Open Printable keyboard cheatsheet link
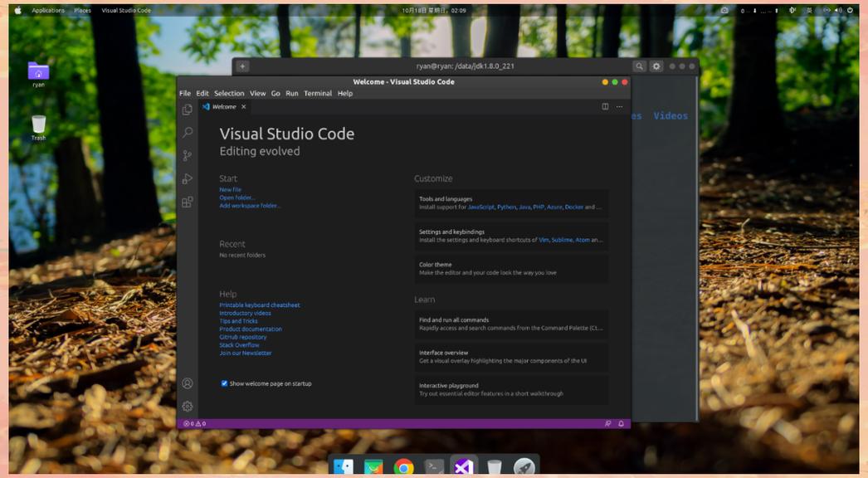Screen dimensions: 868x478 point(260,305)
